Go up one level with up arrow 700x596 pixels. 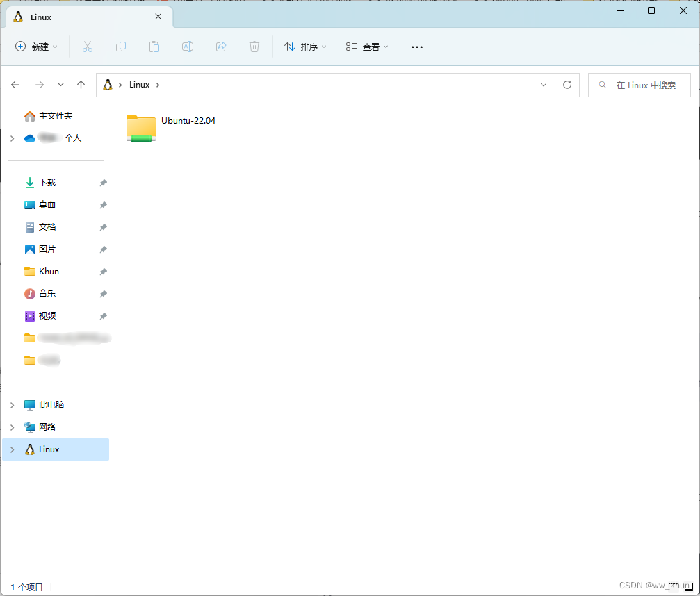point(81,85)
